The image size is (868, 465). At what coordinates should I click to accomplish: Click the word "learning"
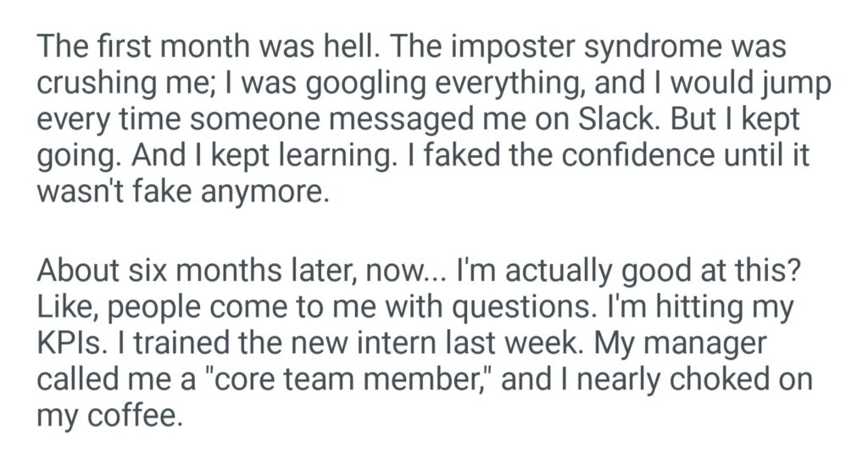point(309,158)
